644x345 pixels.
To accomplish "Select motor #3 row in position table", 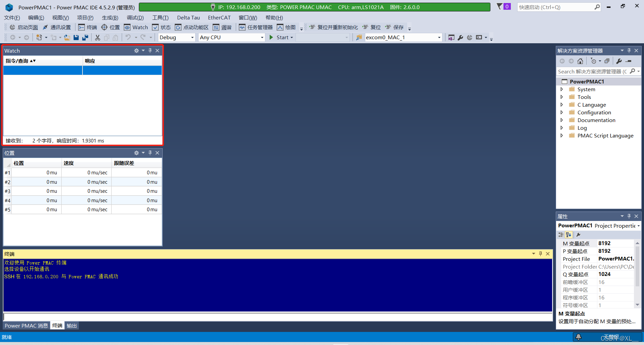I will pos(83,191).
